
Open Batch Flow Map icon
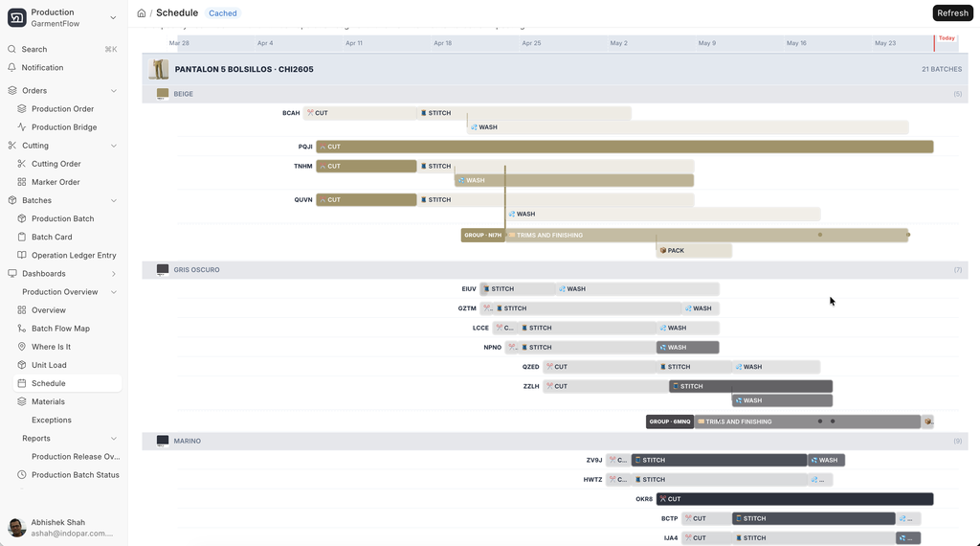point(22,329)
